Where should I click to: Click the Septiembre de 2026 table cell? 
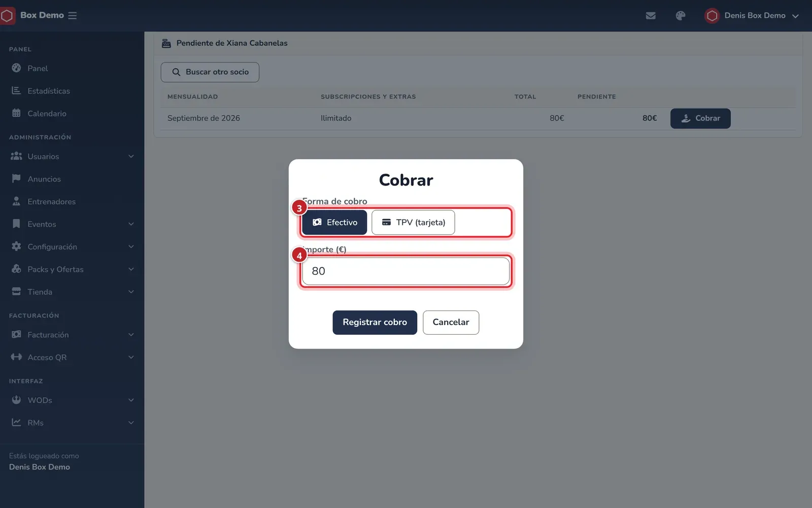pos(204,118)
